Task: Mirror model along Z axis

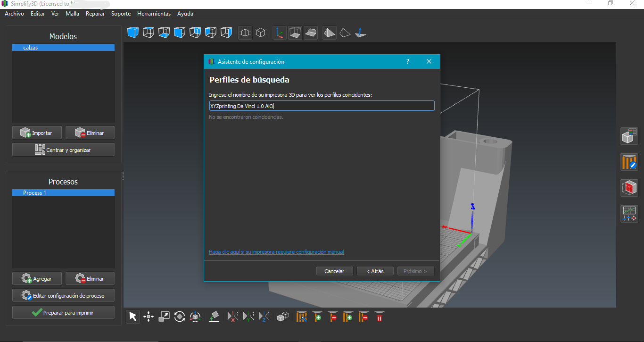Action: pyautogui.click(x=264, y=316)
